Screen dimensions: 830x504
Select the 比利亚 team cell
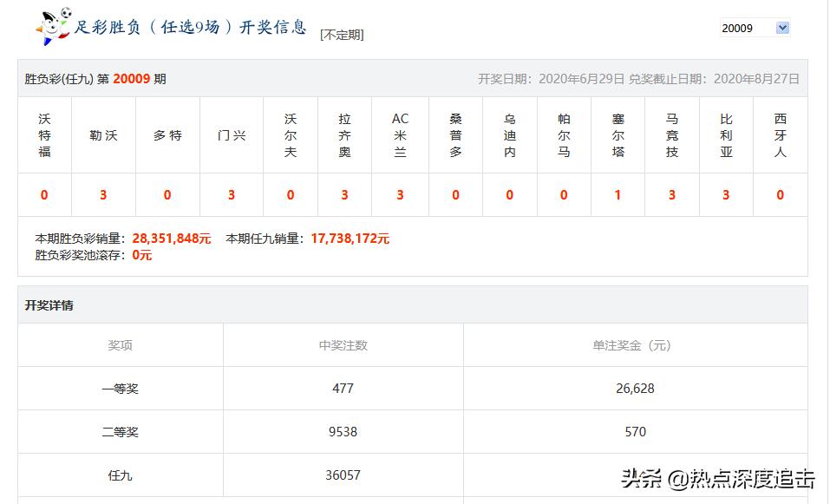[726, 135]
